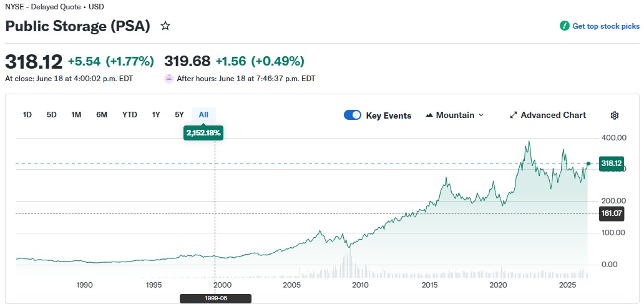Click the 2005 label on time axis
Viewport: 644px width, 304px height.
point(291,285)
